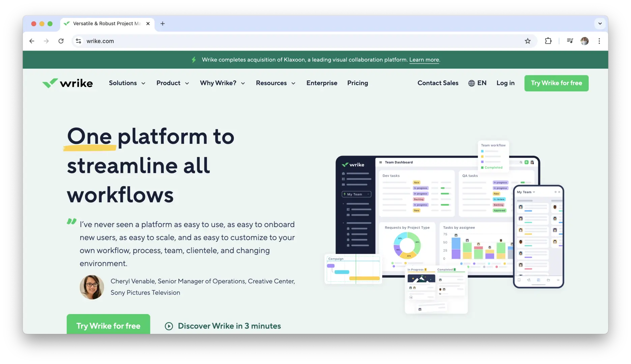631x364 pixels.
Task: Click the lightning bolt icon in banner
Action: click(194, 60)
